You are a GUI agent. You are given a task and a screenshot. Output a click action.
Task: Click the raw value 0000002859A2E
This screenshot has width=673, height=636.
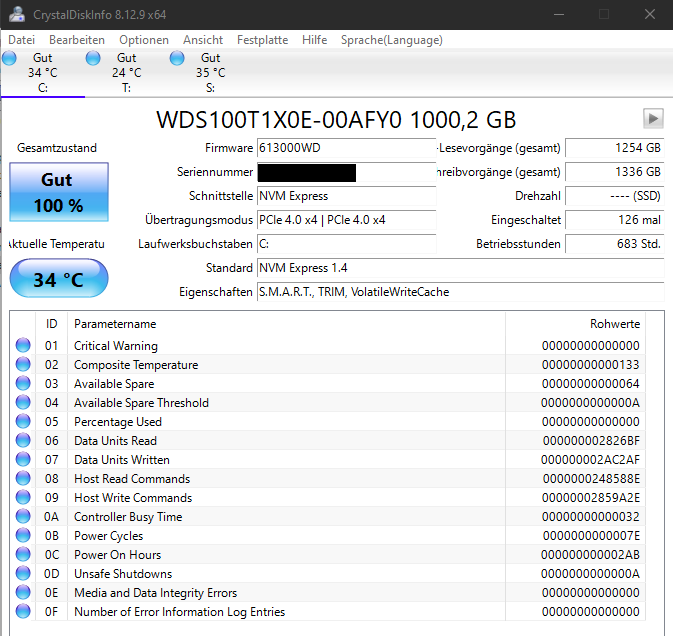pyautogui.click(x=591, y=498)
